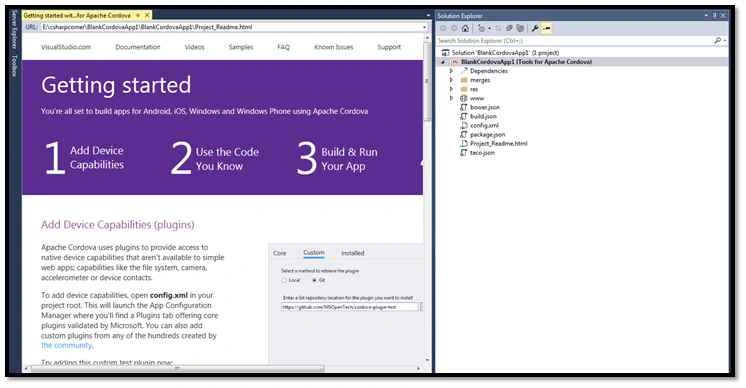Click the Back button in Solution Explorer toolbar

tap(443, 29)
